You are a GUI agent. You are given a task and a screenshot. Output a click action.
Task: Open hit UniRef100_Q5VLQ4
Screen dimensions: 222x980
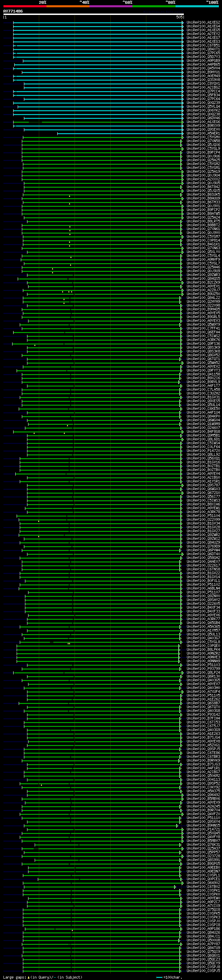click(x=203, y=106)
